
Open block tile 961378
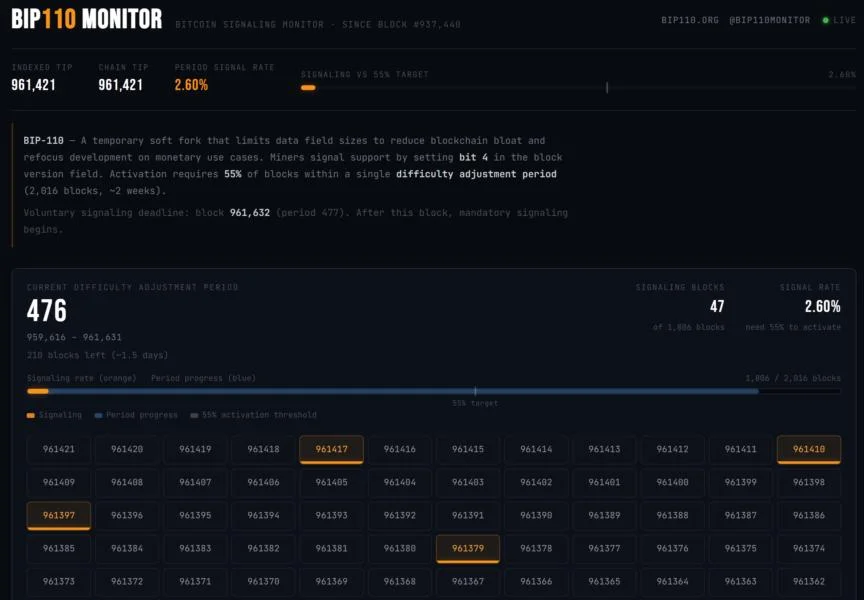tap(536, 549)
